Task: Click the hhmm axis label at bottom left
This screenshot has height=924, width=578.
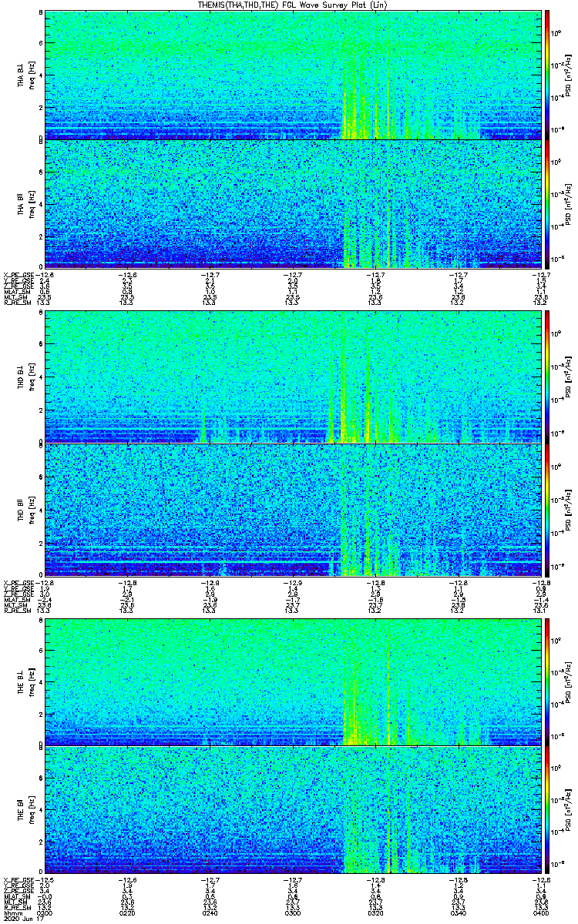Action: [x=12, y=913]
